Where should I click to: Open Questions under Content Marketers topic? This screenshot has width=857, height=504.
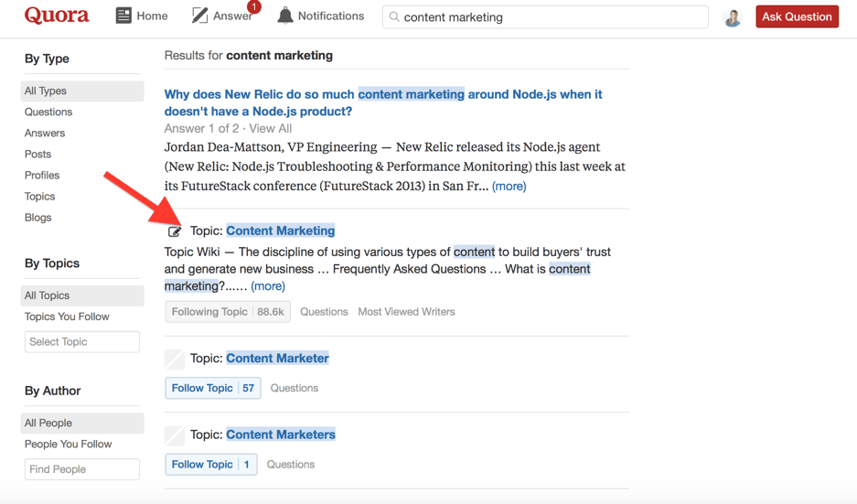coord(291,465)
